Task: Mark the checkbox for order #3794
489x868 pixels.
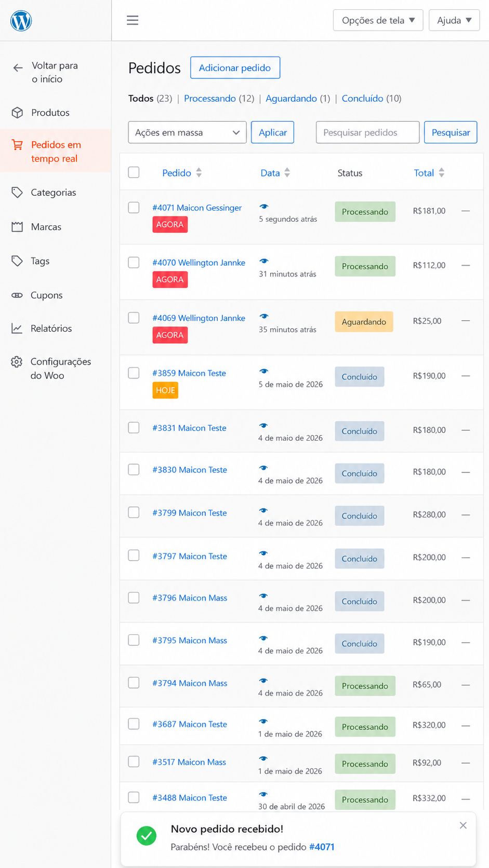Action: click(134, 683)
